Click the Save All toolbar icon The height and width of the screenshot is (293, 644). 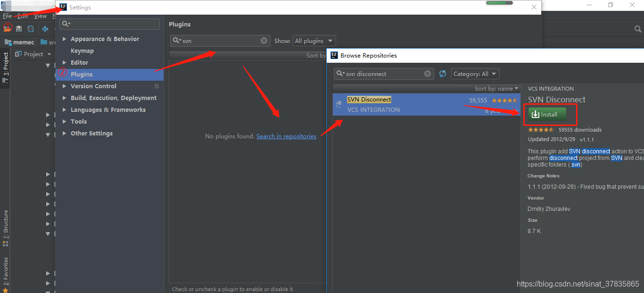click(19, 29)
